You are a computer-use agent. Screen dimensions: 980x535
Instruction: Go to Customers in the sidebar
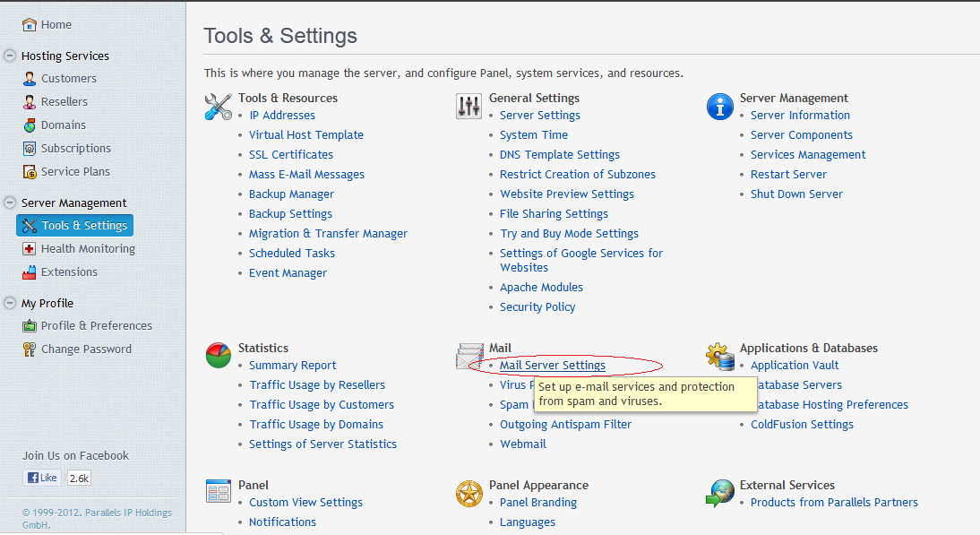click(68, 78)
